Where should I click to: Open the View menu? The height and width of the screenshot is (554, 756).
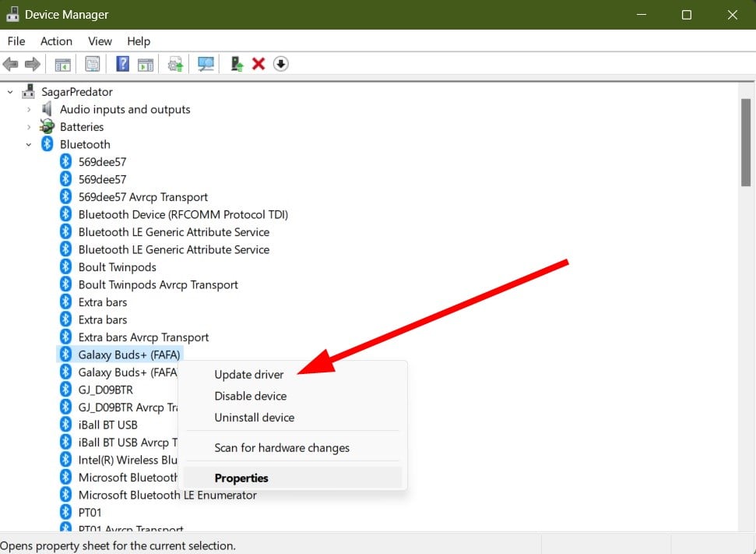pyautogui.click(x=100, y=41)
